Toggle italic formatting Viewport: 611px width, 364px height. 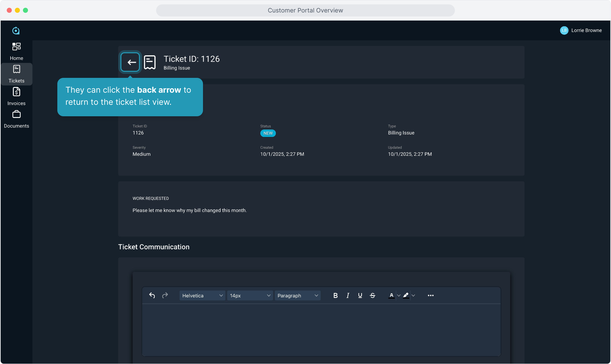pyautogui.click(x=348, y=295)
